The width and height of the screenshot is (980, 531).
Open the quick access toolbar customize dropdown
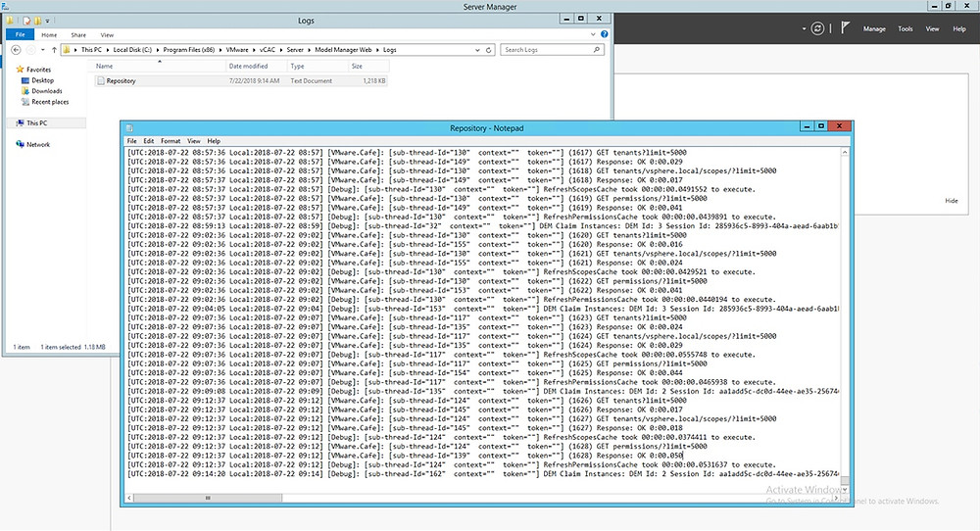pos(47,22)
